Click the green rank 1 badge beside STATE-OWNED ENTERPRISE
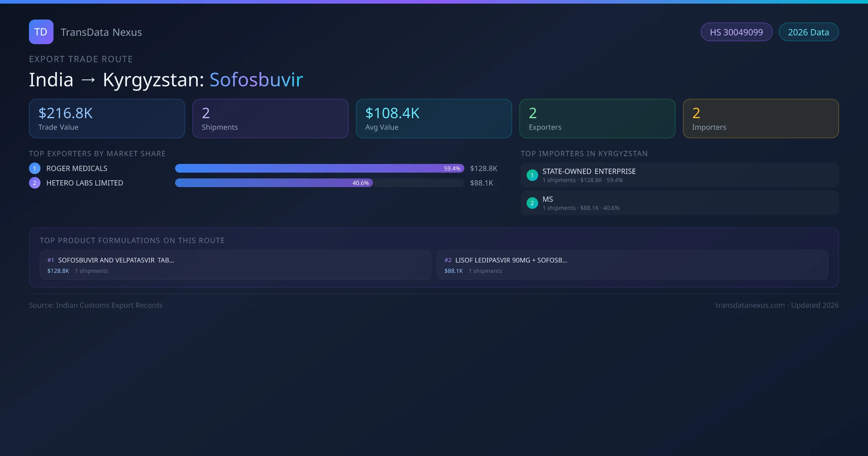The image size is (868, 456). (x=532, y=175)
